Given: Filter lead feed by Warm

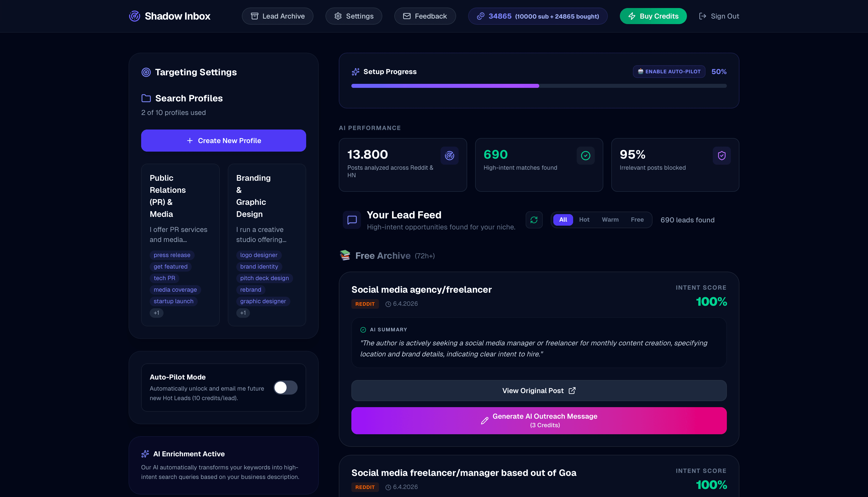Looking at the screenshot, I should pos(610,220).
